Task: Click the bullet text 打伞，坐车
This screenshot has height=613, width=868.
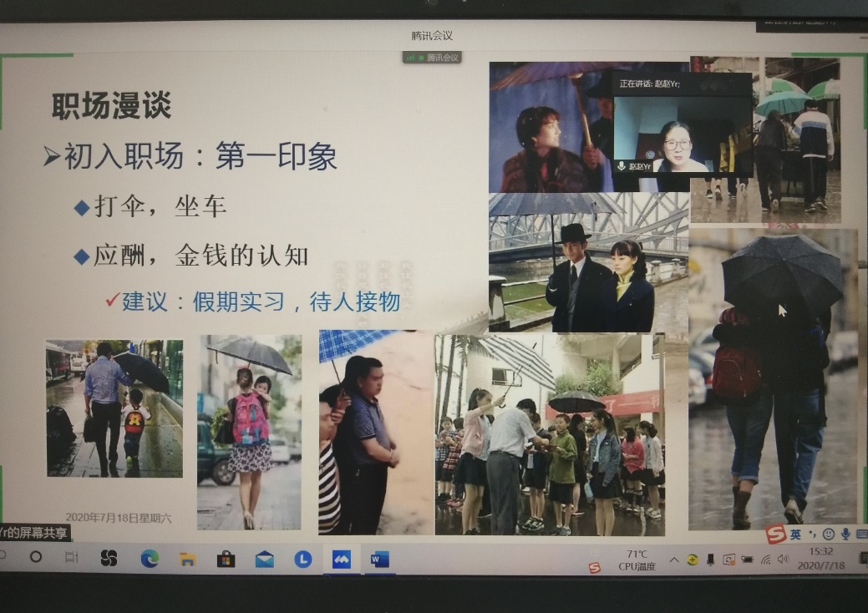Action: pyautogui.click(x=160, y=206)
